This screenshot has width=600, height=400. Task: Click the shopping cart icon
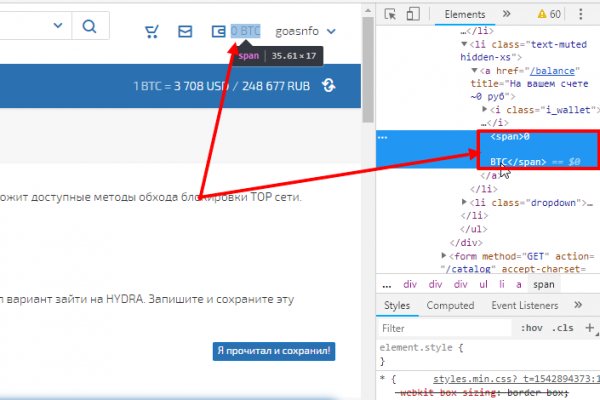tap(152, 31)
